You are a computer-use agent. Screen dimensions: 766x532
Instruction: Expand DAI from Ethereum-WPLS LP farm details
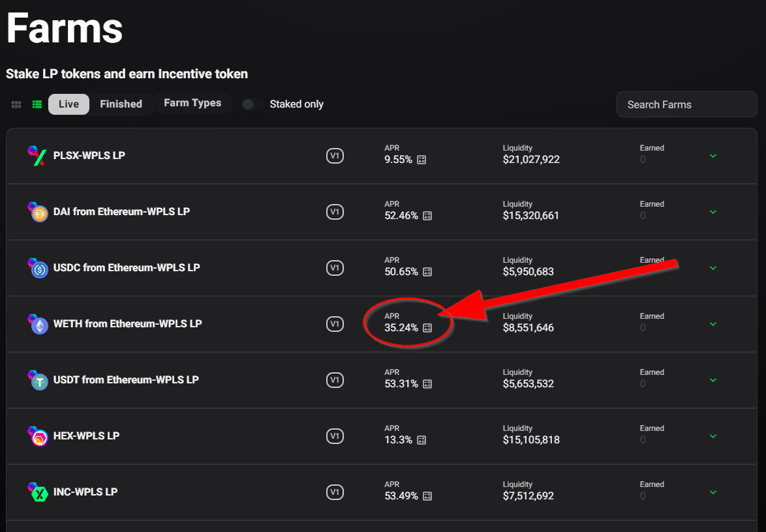coord(713,213)
